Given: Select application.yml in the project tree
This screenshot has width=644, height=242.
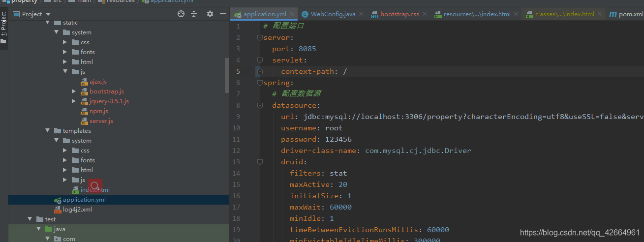Looking at the screenshot, I should click(x=84, y=200).
